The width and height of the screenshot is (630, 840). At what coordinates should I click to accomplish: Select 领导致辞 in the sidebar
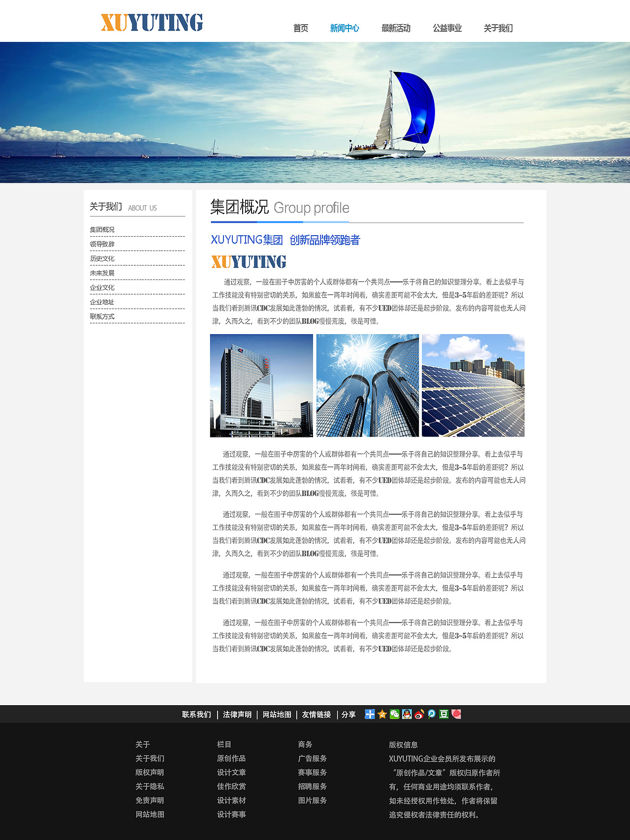point(102,244)
